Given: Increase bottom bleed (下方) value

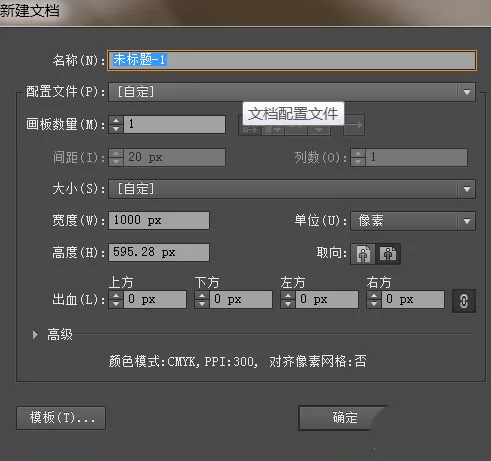Looking at the screenshot, I should (x=202, y=295).
